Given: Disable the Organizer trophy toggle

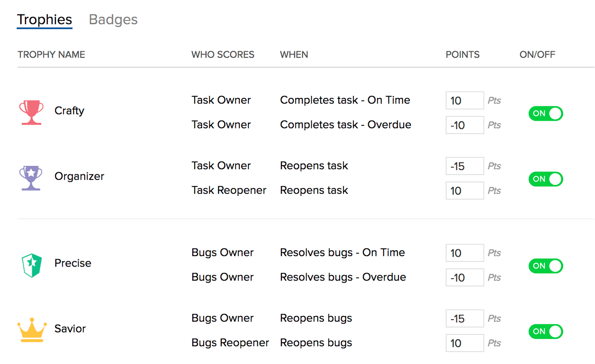Looking at the screenshot, I should [x=546, y=179].
